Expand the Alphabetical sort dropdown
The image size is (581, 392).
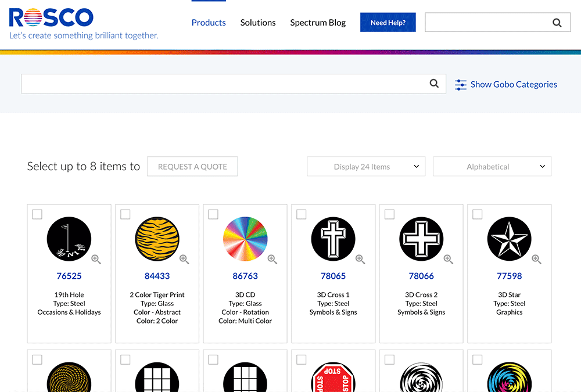point(492,167)
